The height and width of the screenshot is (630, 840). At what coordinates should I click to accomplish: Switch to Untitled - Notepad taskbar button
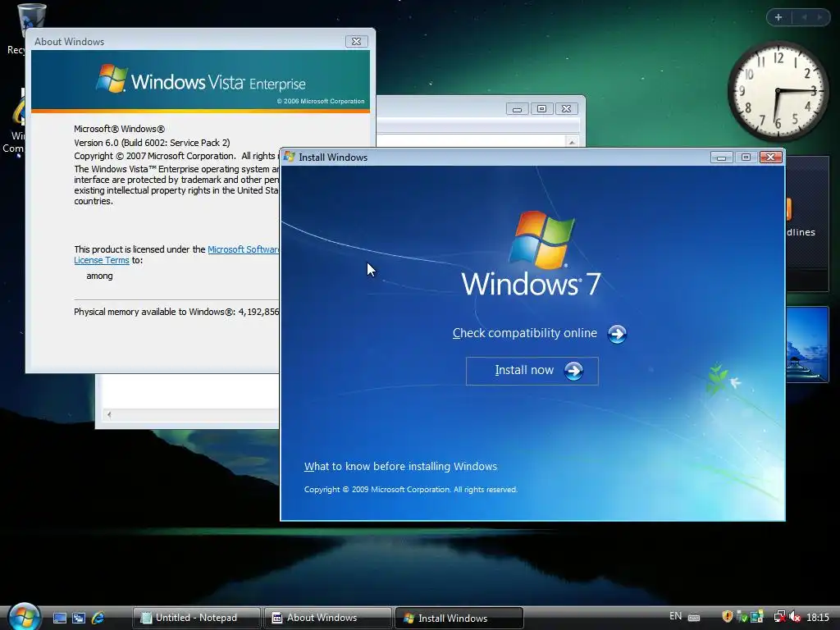click(197, 618)
